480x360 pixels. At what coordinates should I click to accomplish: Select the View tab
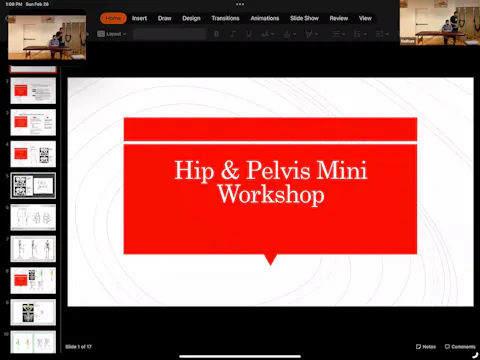coord(365,18)
